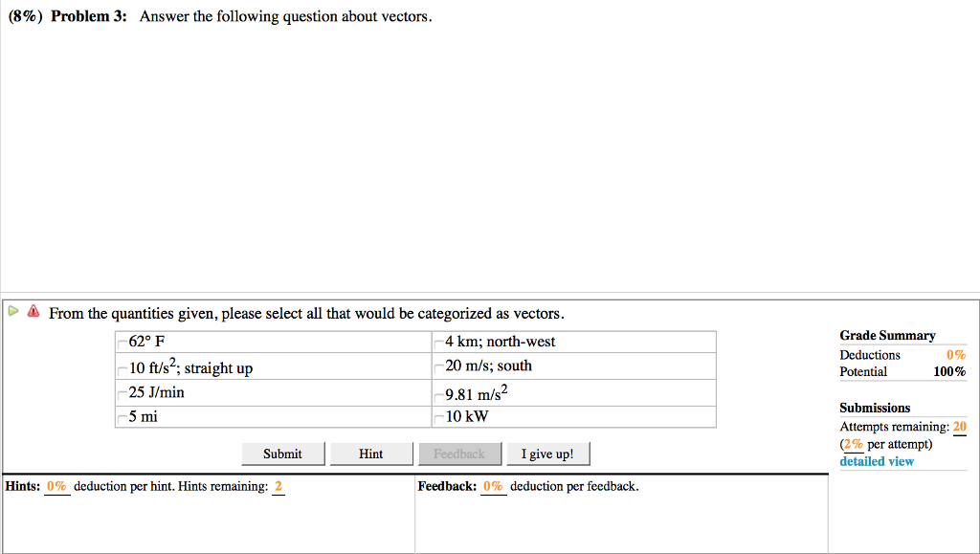Screen dimensions: 980x554
Task: Click the 2% per attempt link
Action: tap(853, 443)
